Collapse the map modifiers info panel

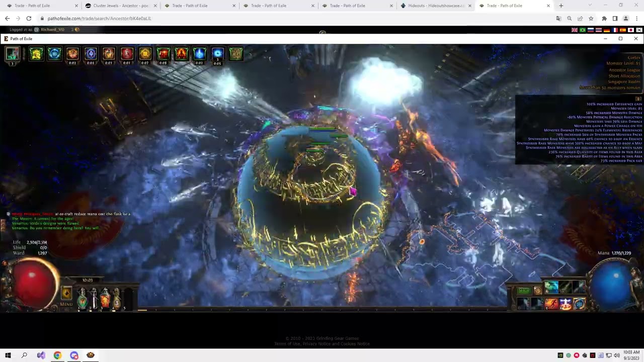pos(638,99)
